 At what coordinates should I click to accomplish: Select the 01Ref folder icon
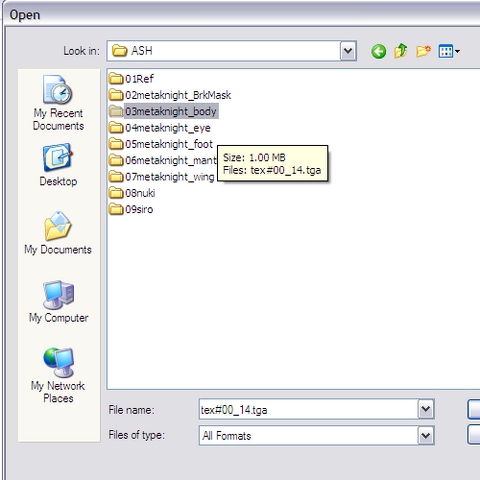tap(116, 79)
